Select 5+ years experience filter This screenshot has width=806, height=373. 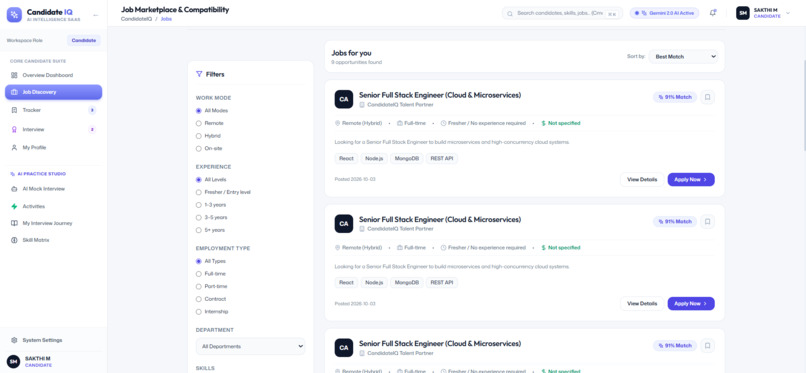[x=198, y=230]
